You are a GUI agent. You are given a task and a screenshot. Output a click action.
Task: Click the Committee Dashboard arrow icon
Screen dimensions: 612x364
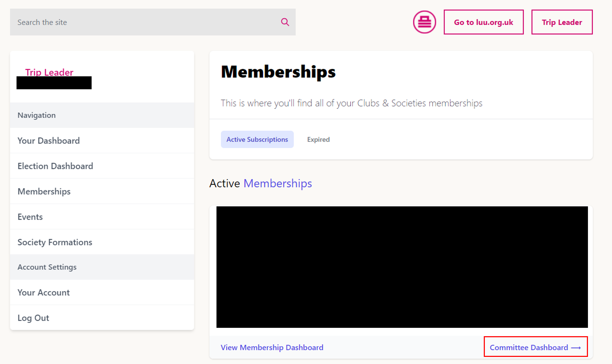[576, 347]
